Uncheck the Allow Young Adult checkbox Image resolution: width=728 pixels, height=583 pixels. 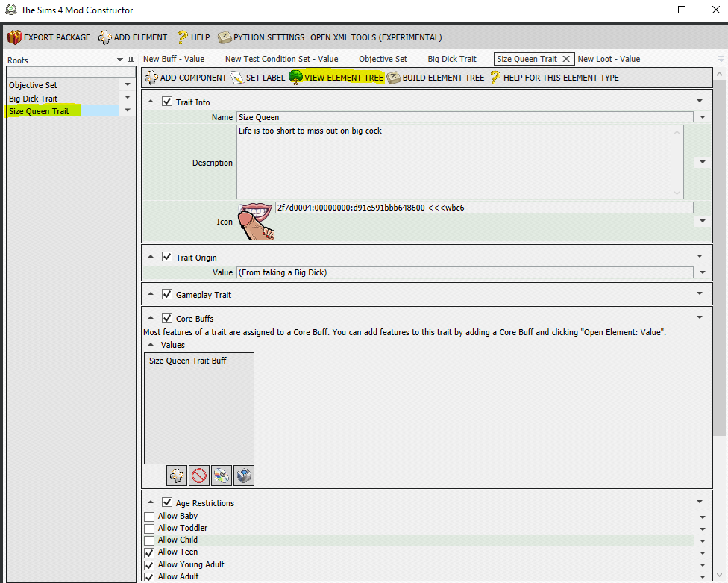coord(149,565)
